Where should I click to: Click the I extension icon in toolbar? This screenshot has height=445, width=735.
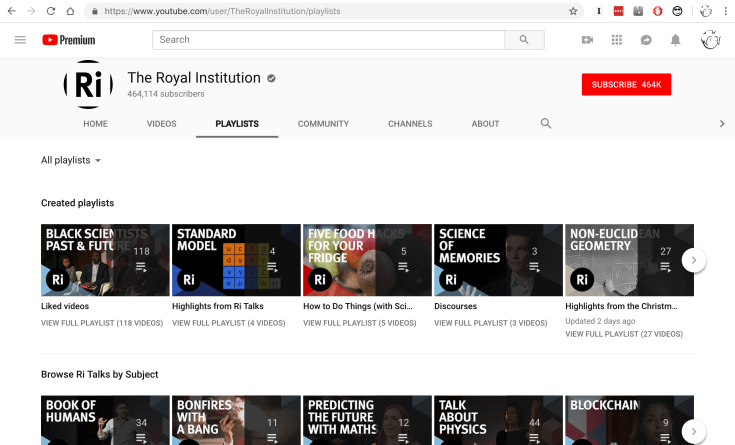(599, 11)
